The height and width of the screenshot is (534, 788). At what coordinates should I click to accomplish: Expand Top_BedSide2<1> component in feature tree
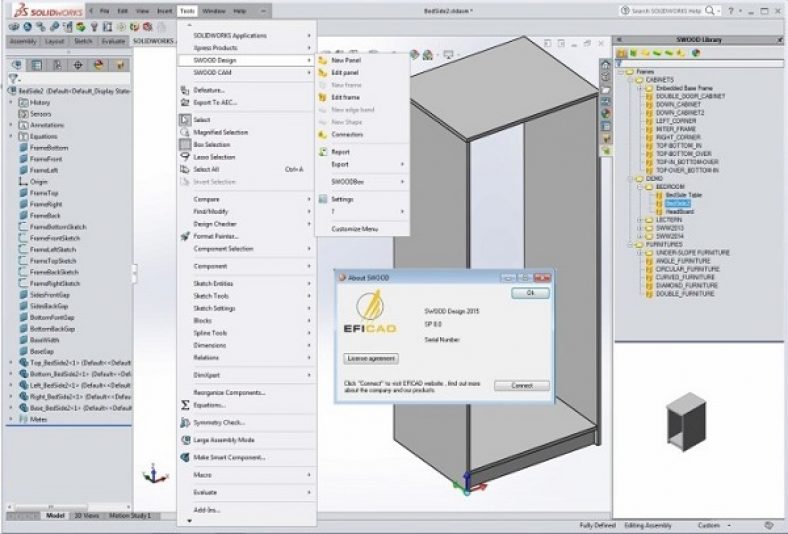tap(11, 362)
